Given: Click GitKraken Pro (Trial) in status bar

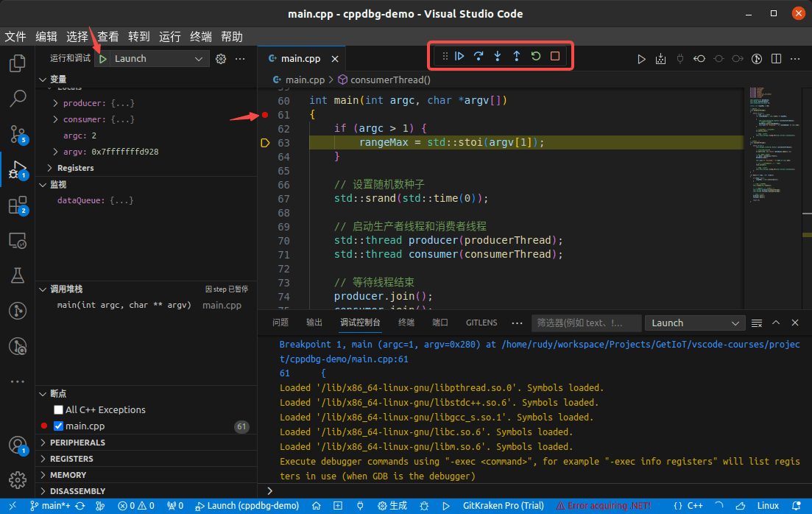Looking at the screenshot, I should pos(503,506).
